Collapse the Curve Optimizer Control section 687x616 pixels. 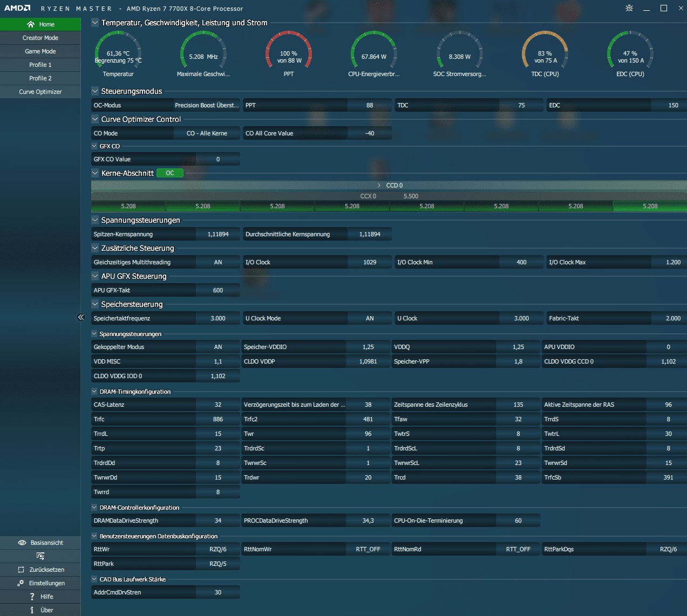95,119
